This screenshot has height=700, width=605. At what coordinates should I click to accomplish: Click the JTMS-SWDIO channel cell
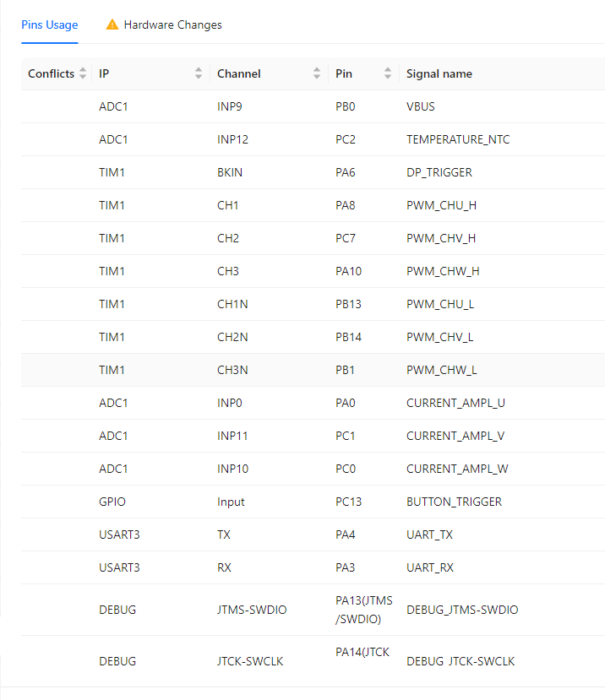coord(252,610)
